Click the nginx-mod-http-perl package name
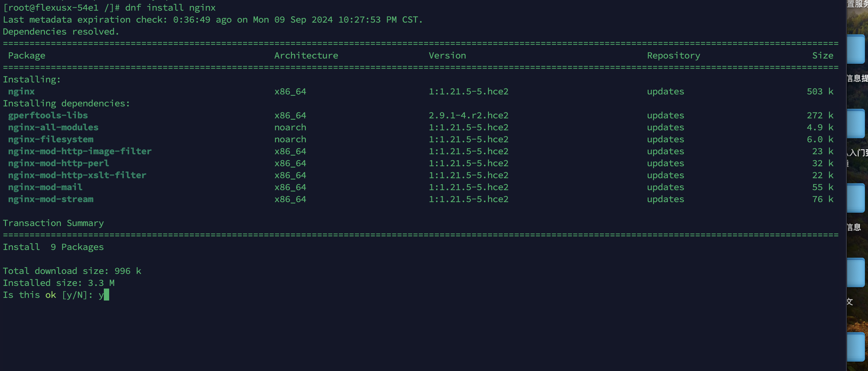868x371 pixels. pyautogui.click(x=59, y=163)
